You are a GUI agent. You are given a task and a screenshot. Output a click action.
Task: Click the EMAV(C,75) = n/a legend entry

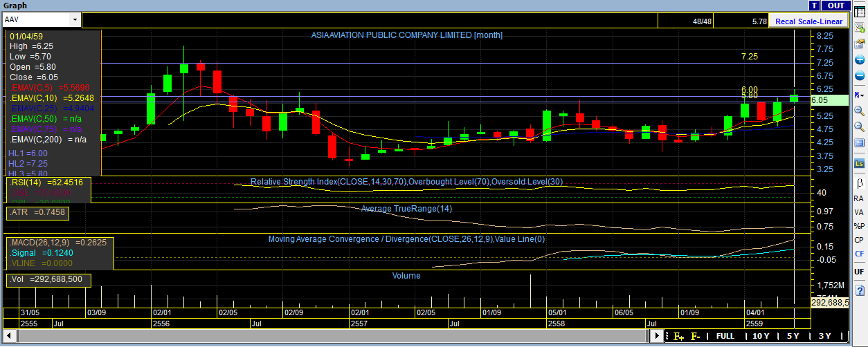pos(47,129)
